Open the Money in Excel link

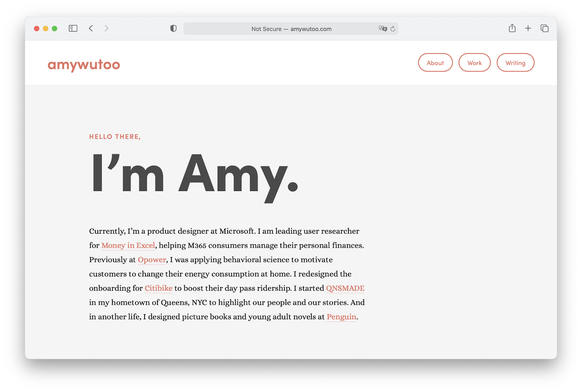coord(128,246)
